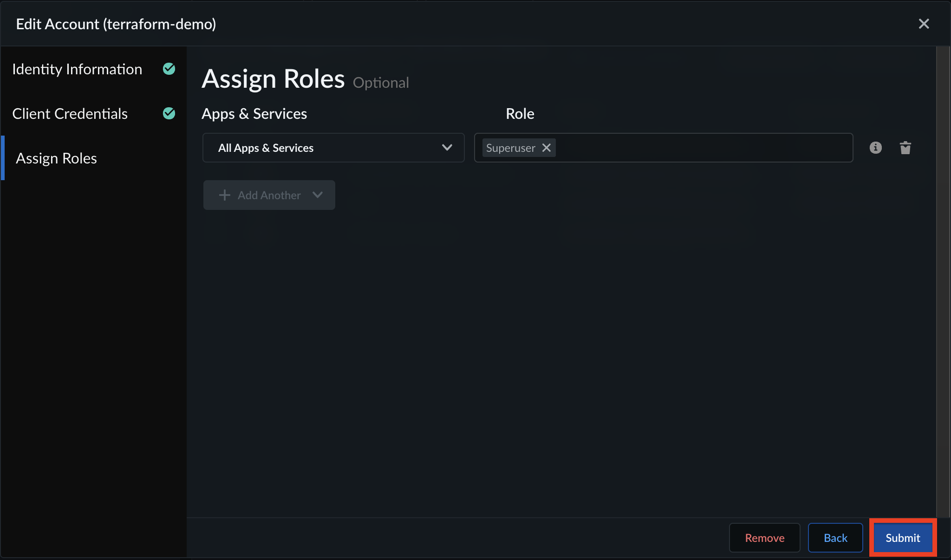Expand the Add Another chevron
This screenshot has height=560, width=951.
[318, 195]
